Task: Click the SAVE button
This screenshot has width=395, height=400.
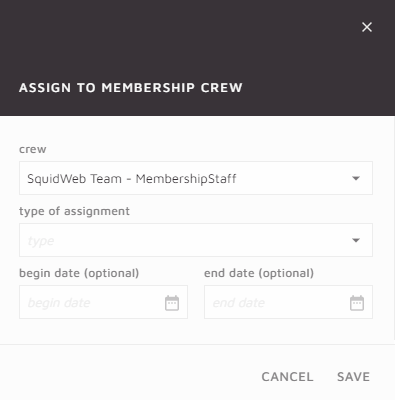Action: click(x=353, y=377)
